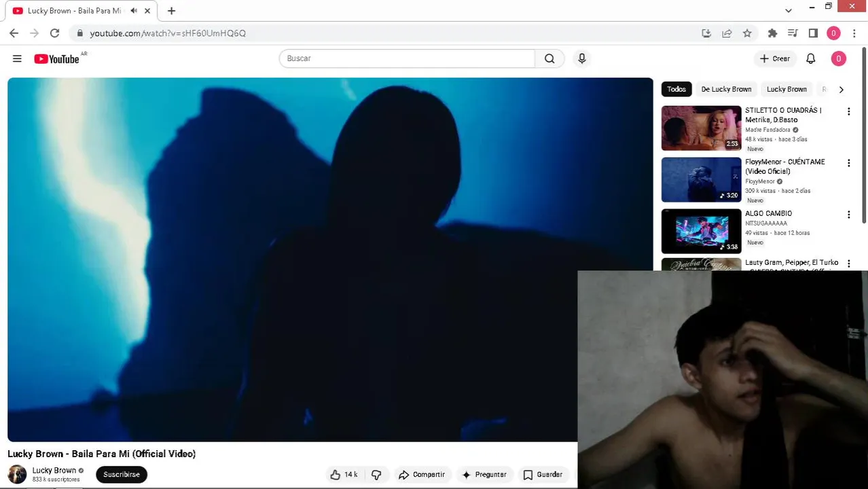Click the NITSUGAAAAAA channel name

point(766,223)
